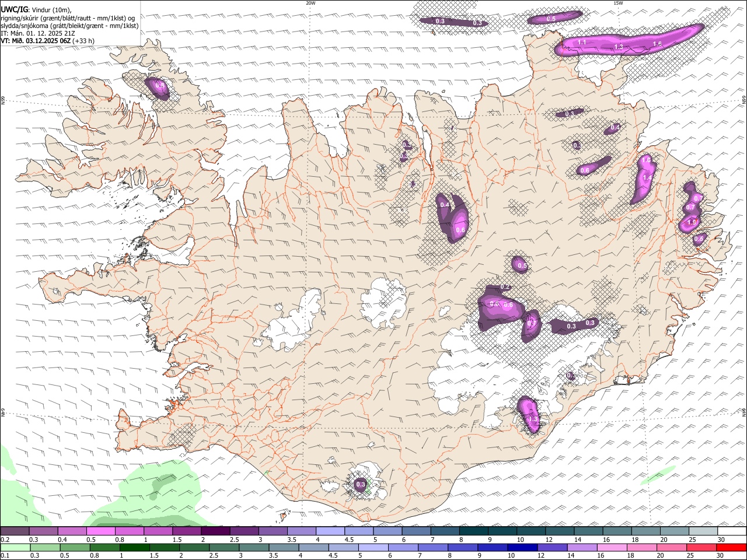The height and width of the screenshot is (560, 747).
Task: Pick top-row swatch between 0.2 and 0.3
Action: point(15,531)
